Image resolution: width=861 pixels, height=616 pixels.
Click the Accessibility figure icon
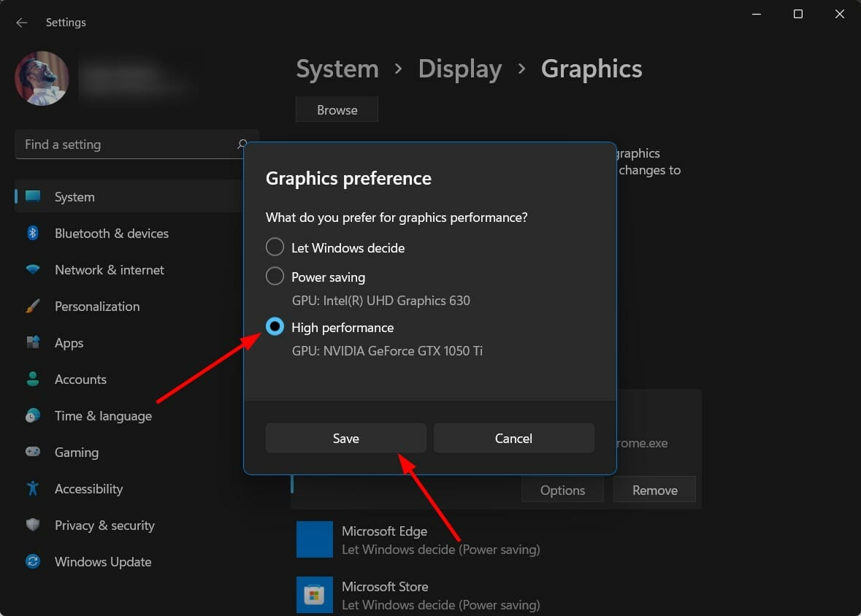pos(33,489)
